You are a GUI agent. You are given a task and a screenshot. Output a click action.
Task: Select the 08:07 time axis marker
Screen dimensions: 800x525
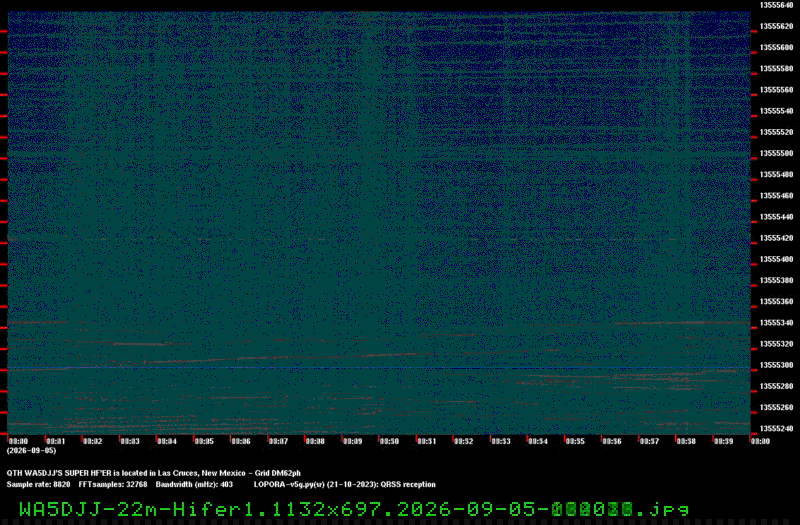pos(278,441)
